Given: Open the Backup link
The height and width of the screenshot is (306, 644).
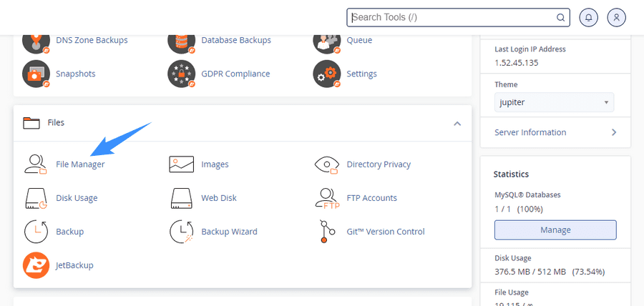Looking at the screenshot, I should pos(70,232).
